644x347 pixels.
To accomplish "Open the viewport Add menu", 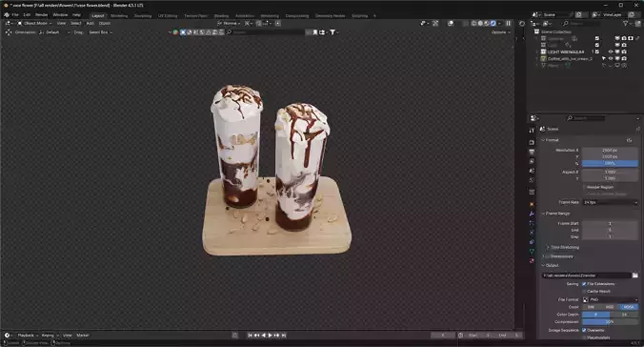I will point(90,24).
